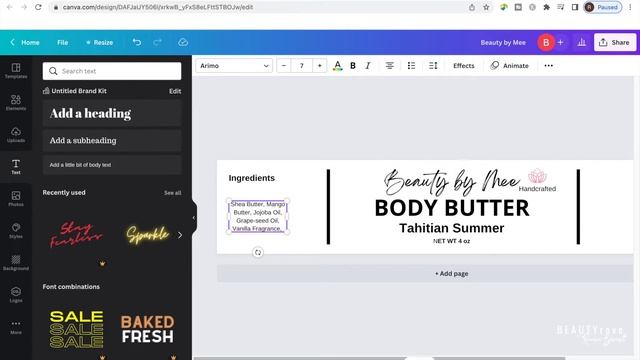Screen dimensions: 640x360
Task: Click the cloud save status icon
Action: [x=183, y=42]
